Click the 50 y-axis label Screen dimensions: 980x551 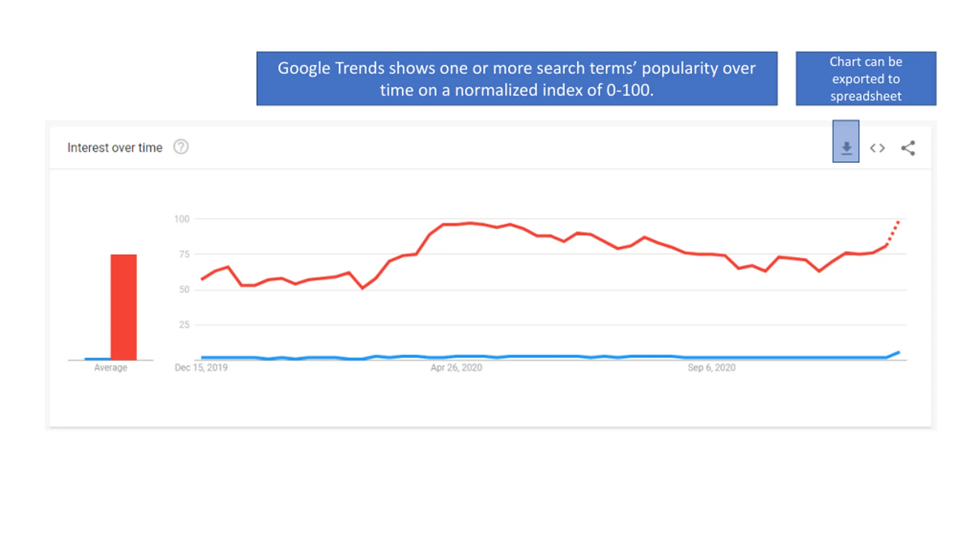tap(184, 290)
